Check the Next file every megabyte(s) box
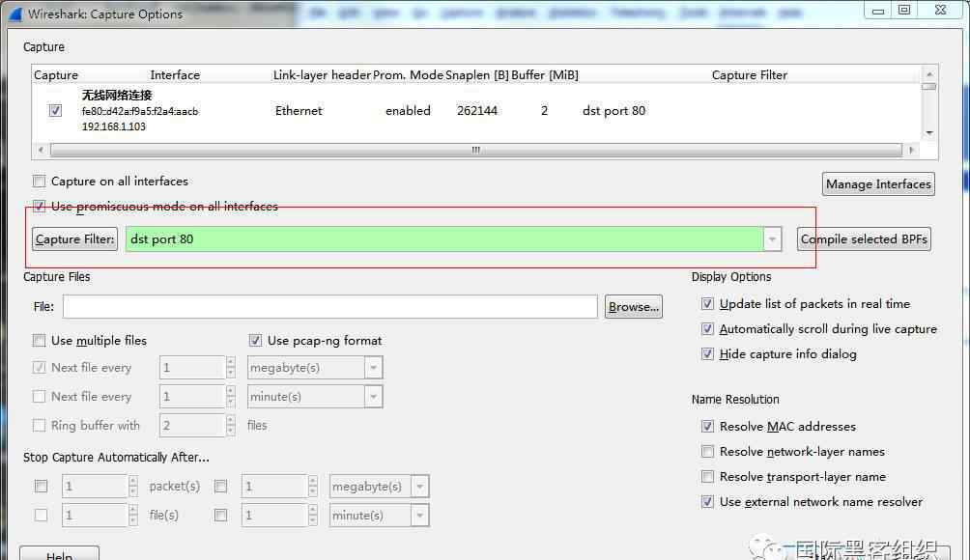 [x=39, y=368]
